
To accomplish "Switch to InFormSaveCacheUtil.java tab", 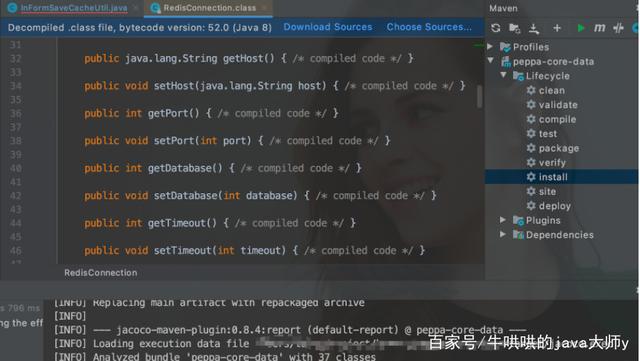I will tap(73, 8).
